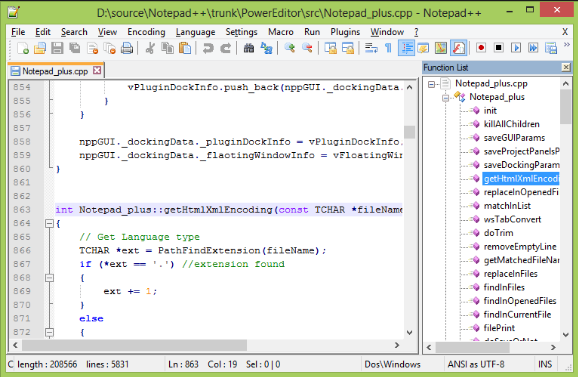The height and width of the screenshot is (377, 578).
Task: Collapse the fold marker at line 868
Action: [49, 278]
